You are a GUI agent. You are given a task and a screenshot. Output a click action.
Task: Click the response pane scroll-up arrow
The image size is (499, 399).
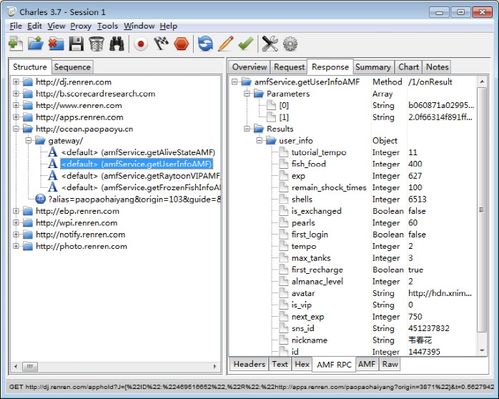(x=482, y=82)
